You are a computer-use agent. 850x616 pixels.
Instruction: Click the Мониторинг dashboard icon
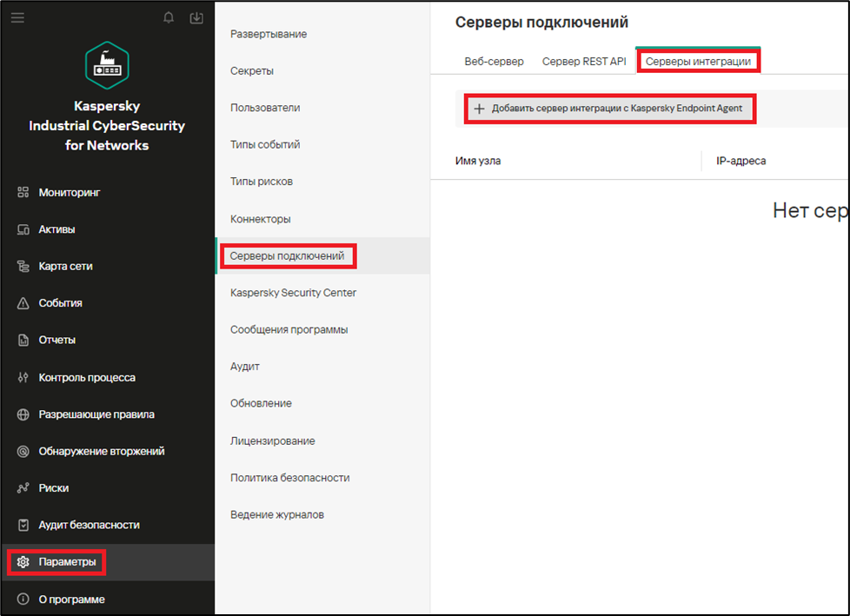pos(23,192)
